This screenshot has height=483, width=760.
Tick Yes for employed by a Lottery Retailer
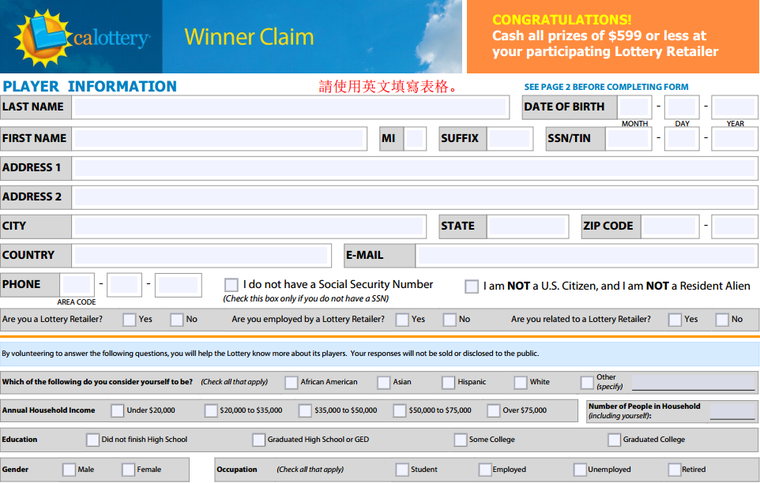tap(402, 320)
